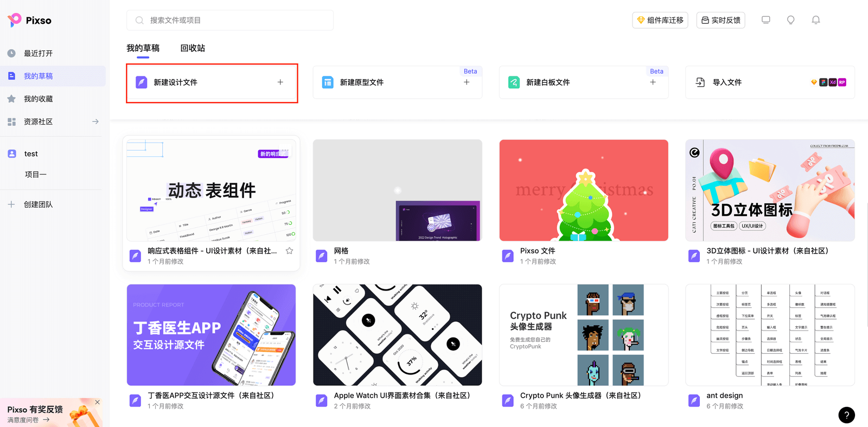868x427 pixels.
Task: Click 新建设计文件 to create a design file
Action: [x=212, y=82]
